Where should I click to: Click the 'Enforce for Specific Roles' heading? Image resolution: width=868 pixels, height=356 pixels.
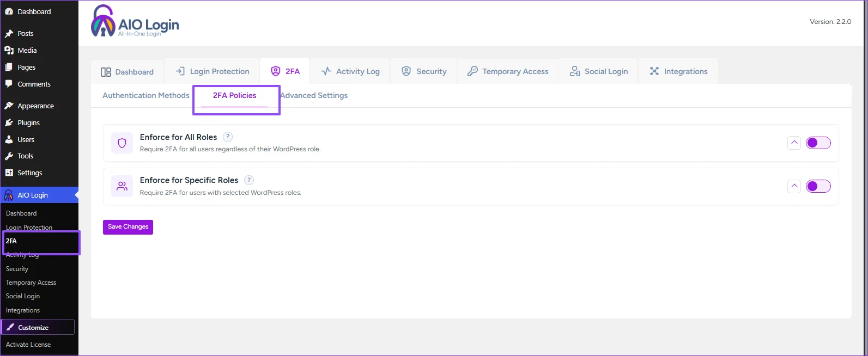click(x=189, y=180)
